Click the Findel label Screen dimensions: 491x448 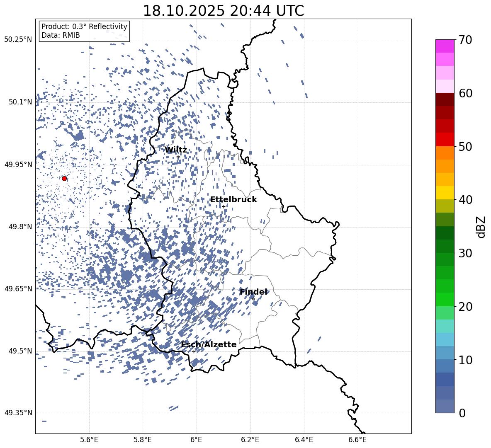253,292
